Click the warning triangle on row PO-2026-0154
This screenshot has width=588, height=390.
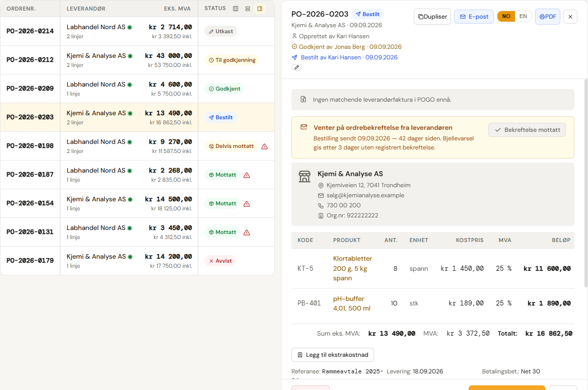point(247,204)
